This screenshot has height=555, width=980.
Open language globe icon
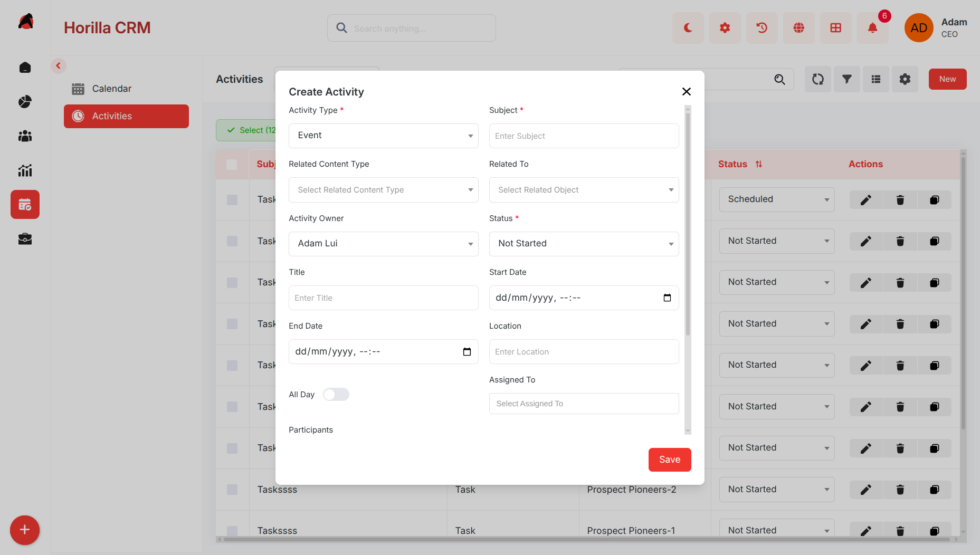(798, 28)
